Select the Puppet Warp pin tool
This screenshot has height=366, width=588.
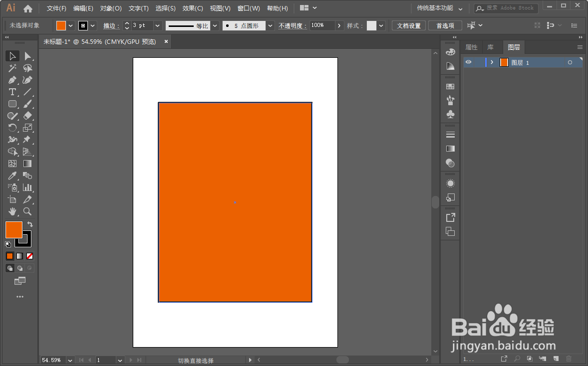click(x=27, y=140)
